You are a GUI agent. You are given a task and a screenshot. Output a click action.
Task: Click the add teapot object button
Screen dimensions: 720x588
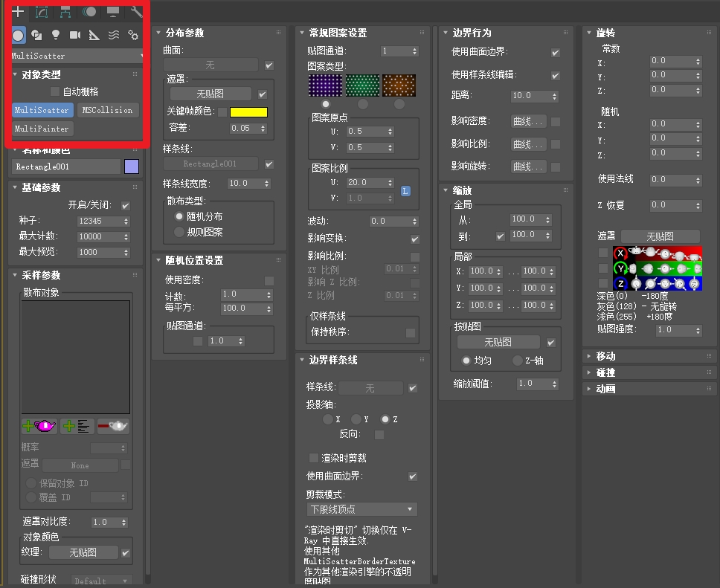point(39,426)
